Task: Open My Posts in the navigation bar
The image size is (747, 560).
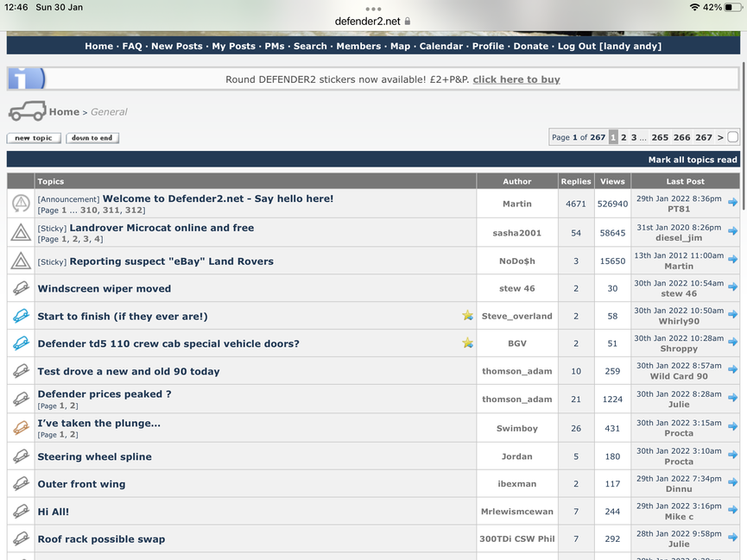Action: [233, 47]
